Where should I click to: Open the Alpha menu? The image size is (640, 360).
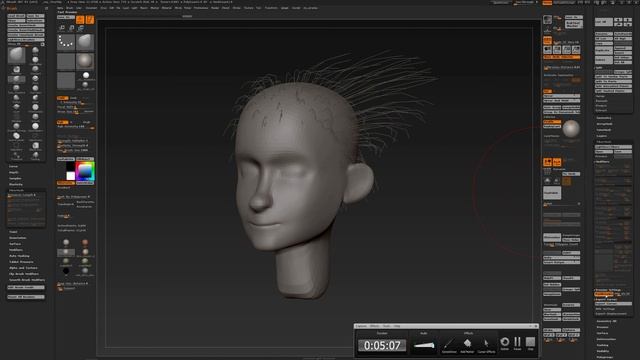(60, 8)
